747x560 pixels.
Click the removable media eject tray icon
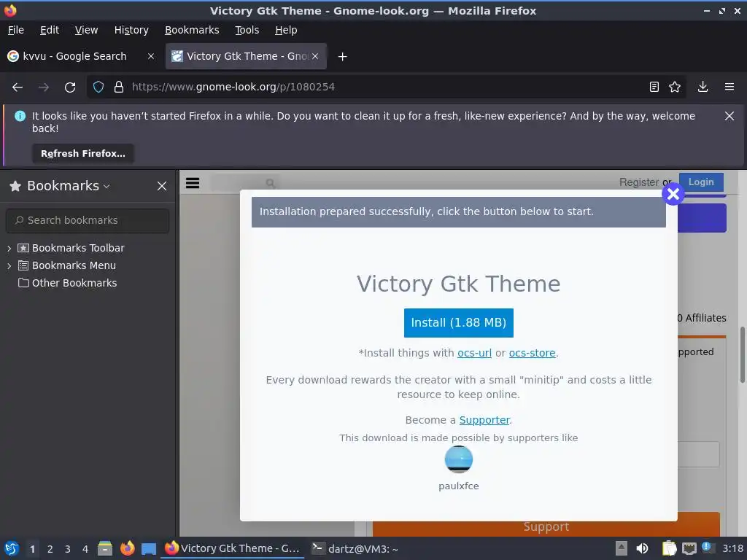(x=621, y=548)
